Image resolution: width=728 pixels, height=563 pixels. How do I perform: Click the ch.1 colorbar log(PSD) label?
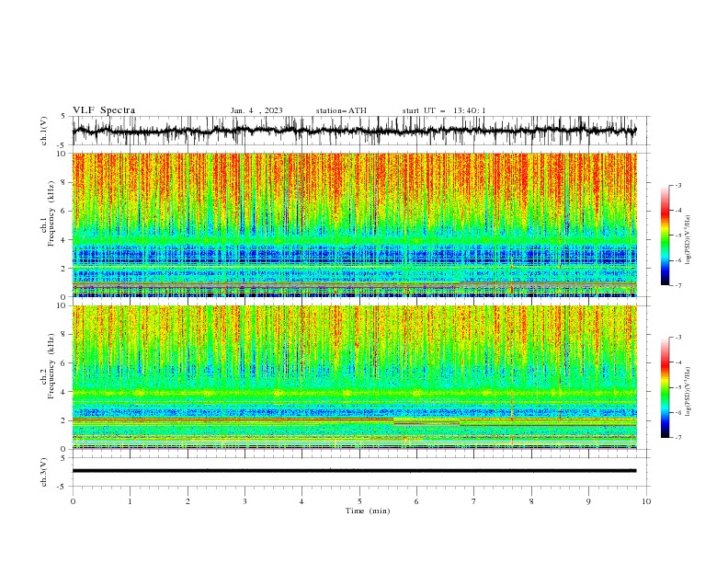688,240
